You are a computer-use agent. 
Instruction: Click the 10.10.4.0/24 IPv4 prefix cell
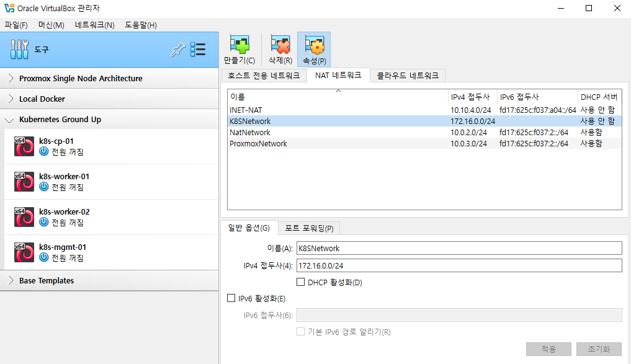click(x=471, y=110)
